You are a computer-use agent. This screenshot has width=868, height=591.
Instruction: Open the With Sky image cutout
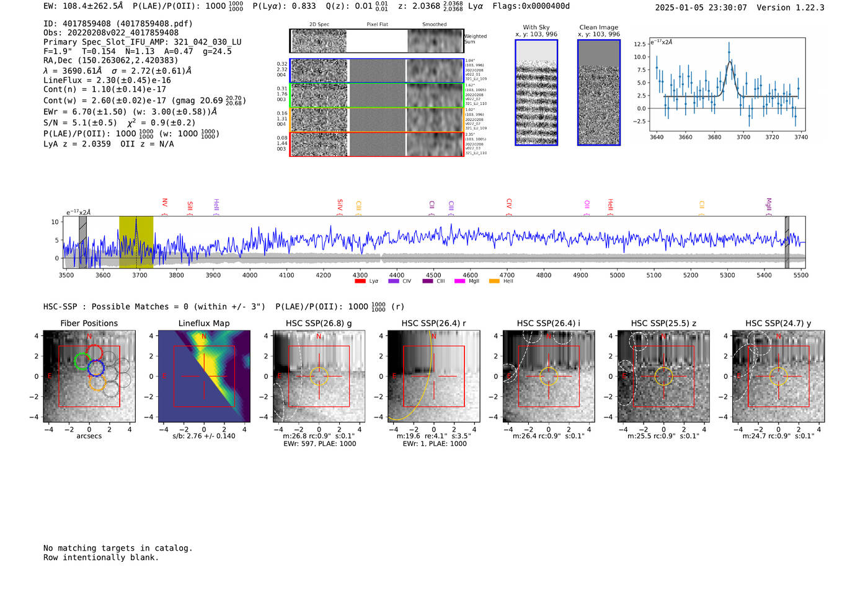coord(536,92)
